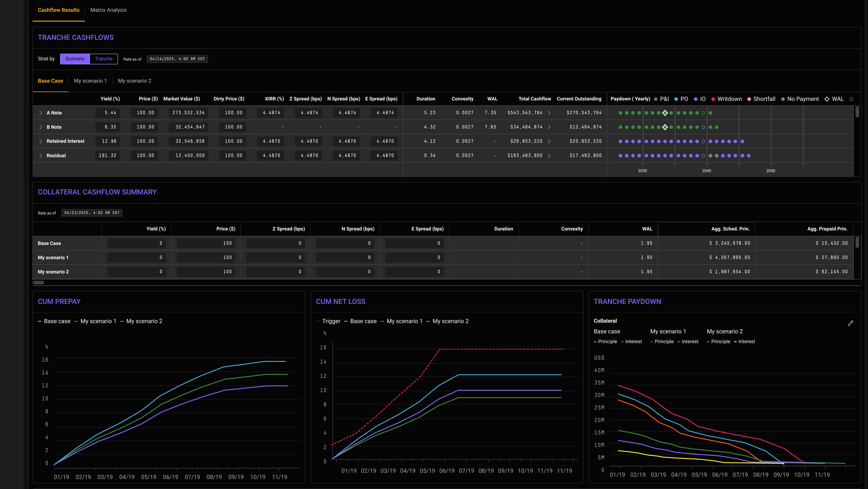
Task: Select the Scenario strat toggle
Action: pos(75,59)
